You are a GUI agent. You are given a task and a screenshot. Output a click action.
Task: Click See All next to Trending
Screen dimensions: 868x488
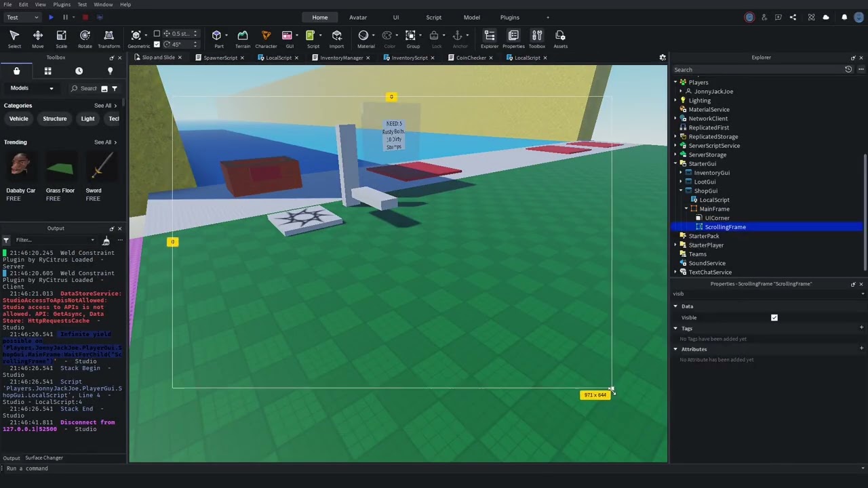pos(106,142)
